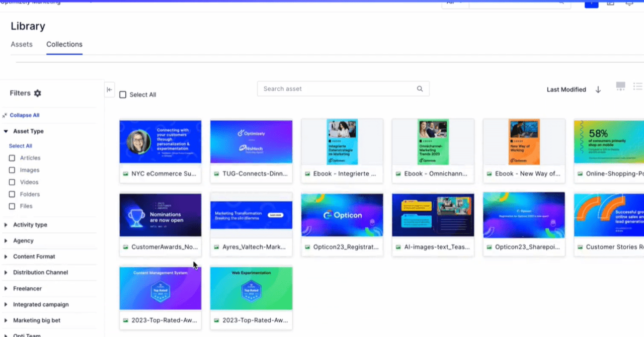This screenshot has width=644, height=337.
Task: Switch to the Assets tab
Action: point(22,44)
